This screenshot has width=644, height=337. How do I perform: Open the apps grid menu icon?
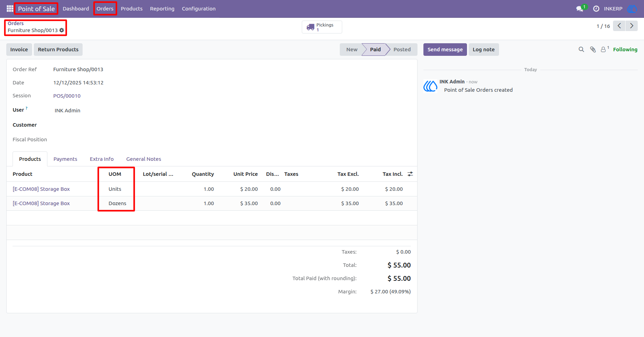[x=10, y=8]
